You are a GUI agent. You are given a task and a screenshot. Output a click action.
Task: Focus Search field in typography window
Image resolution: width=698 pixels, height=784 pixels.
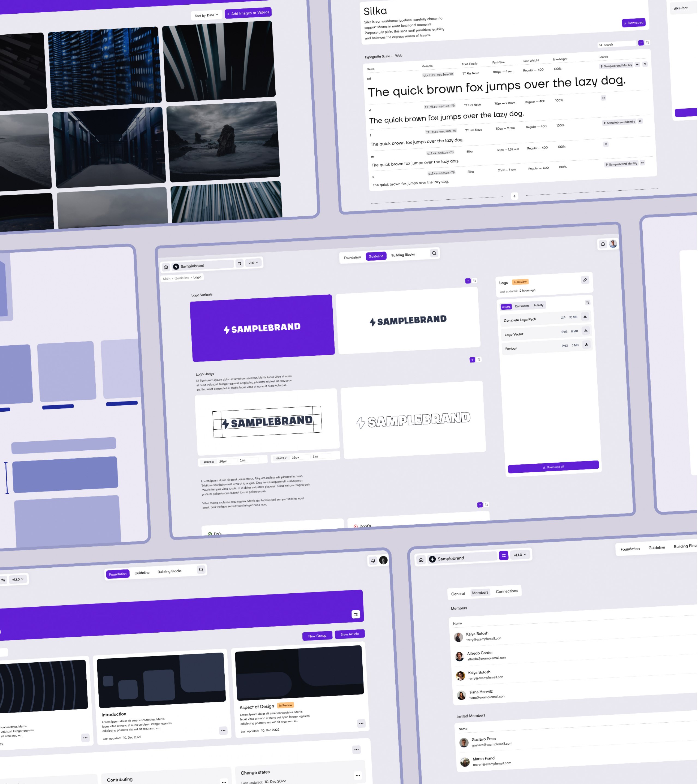(x=617, y=44)
